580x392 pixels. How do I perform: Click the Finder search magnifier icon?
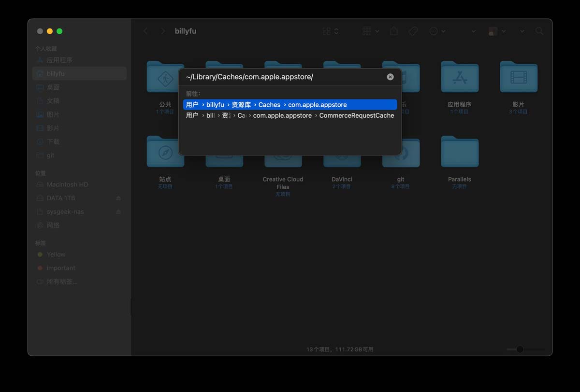(x=539, y=31)
